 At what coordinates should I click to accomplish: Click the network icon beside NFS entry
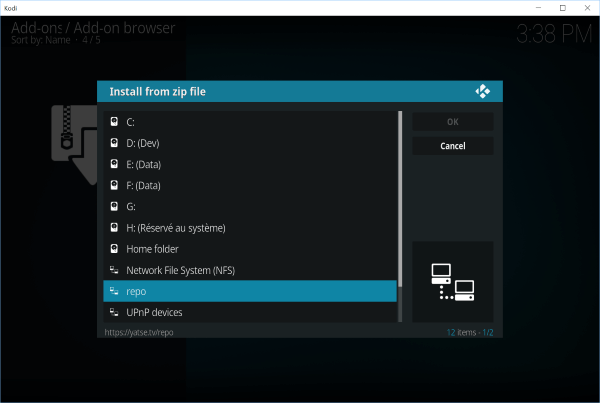point(114,270)
